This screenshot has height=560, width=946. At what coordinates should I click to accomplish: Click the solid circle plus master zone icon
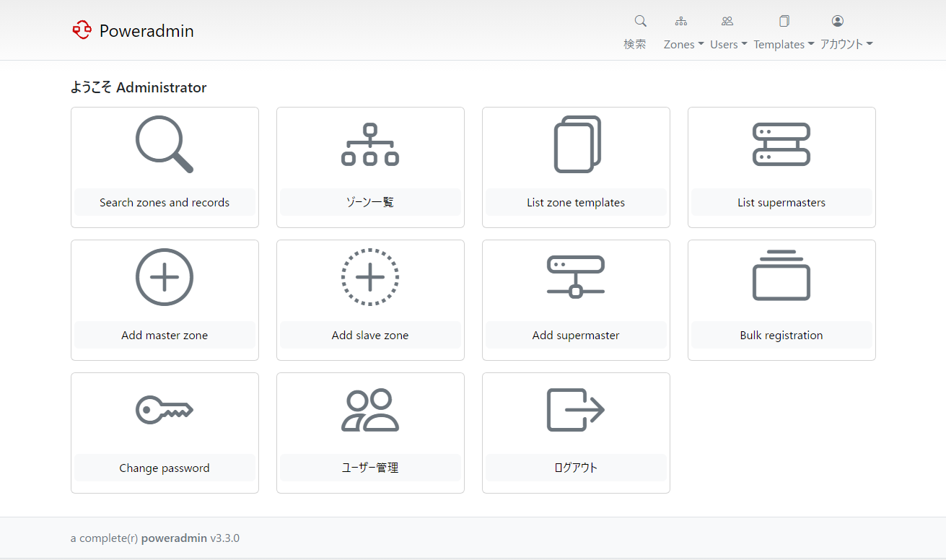click(x=165, y=277)
